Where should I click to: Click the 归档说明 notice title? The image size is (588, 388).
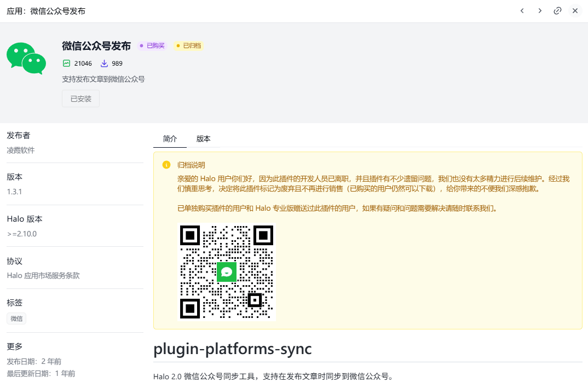(x=191, y=165)
